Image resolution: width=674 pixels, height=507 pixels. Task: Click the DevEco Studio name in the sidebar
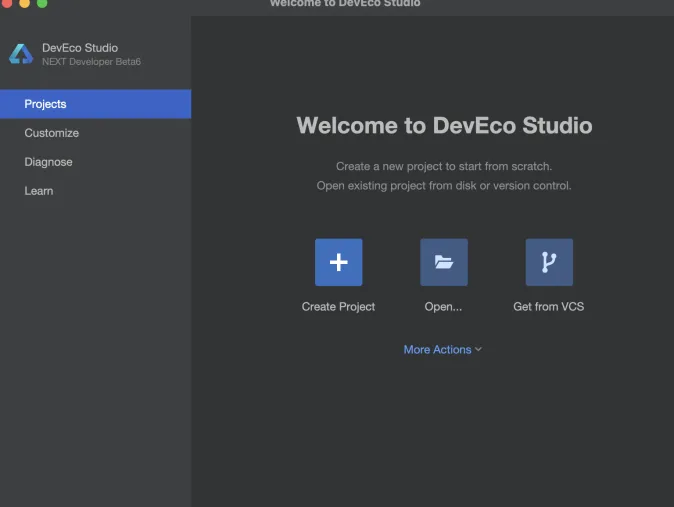pos(80,48)
